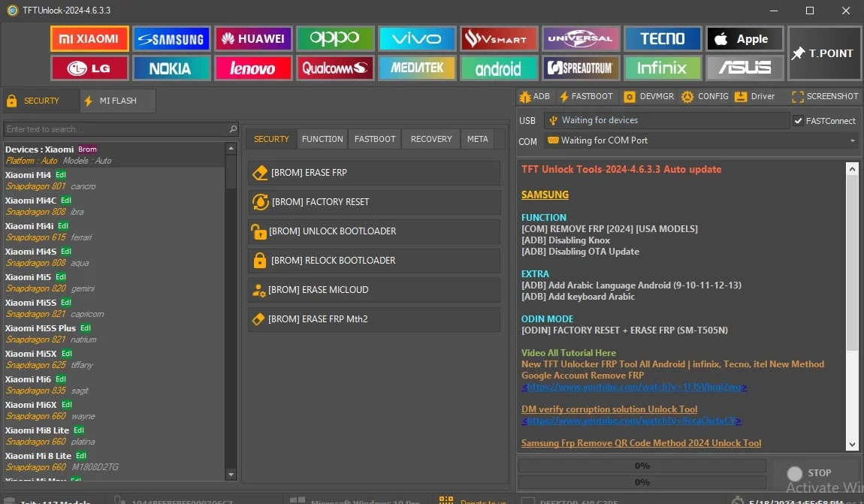Viewport: 864px width, 504px height.
Task: Open Samsung Frp Remove QR Code link
Action: tap(642, 443)
